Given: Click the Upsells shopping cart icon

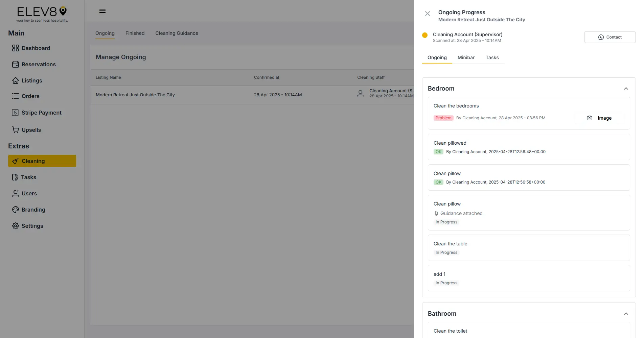Looking at the screenshot, I should tap(15, 130).
